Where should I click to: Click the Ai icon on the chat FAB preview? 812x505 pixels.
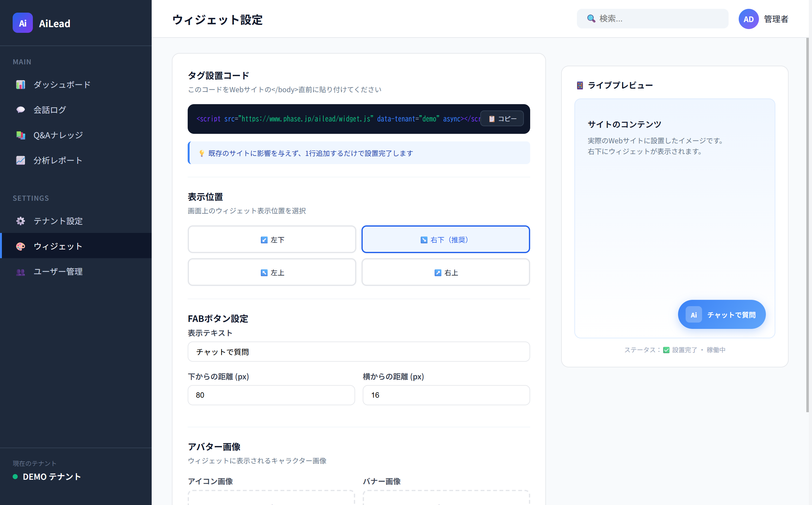pyautogui.click(x=694, y=314)
